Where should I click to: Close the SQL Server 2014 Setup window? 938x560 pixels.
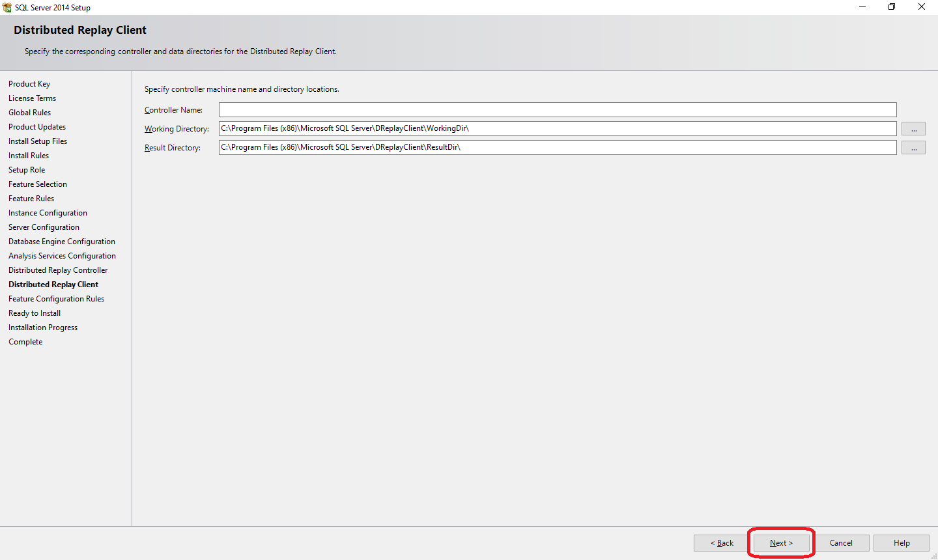click(x=922, y=7)
